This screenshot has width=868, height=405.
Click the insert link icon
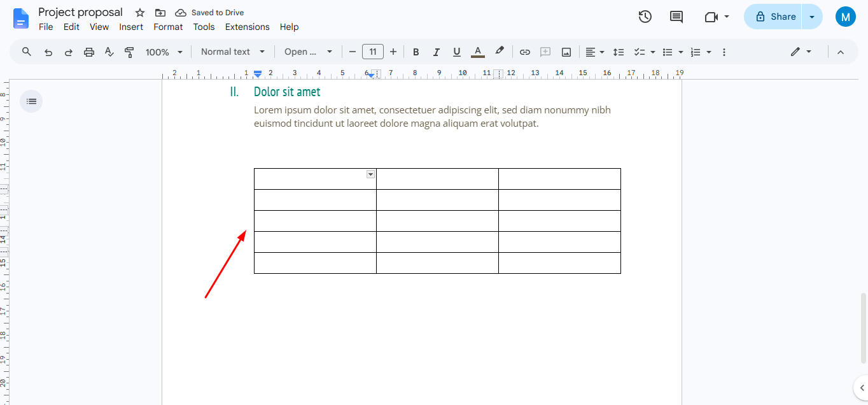(525, 52)
